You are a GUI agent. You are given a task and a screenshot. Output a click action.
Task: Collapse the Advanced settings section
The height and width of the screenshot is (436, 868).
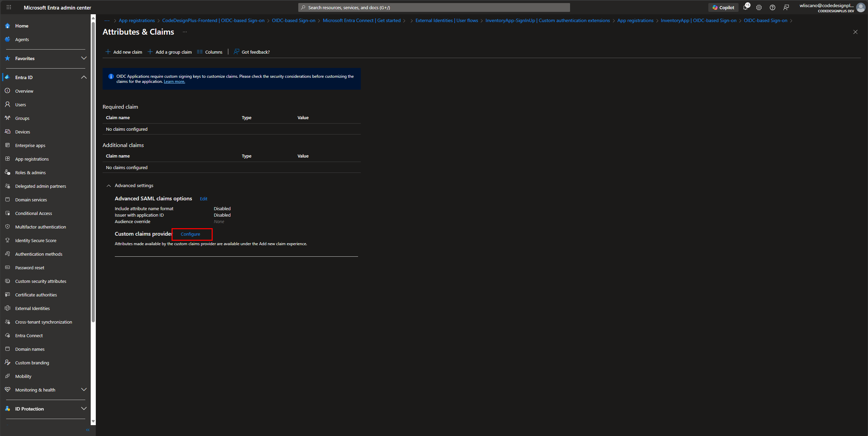pyautogui.click(x=109, y=186)
